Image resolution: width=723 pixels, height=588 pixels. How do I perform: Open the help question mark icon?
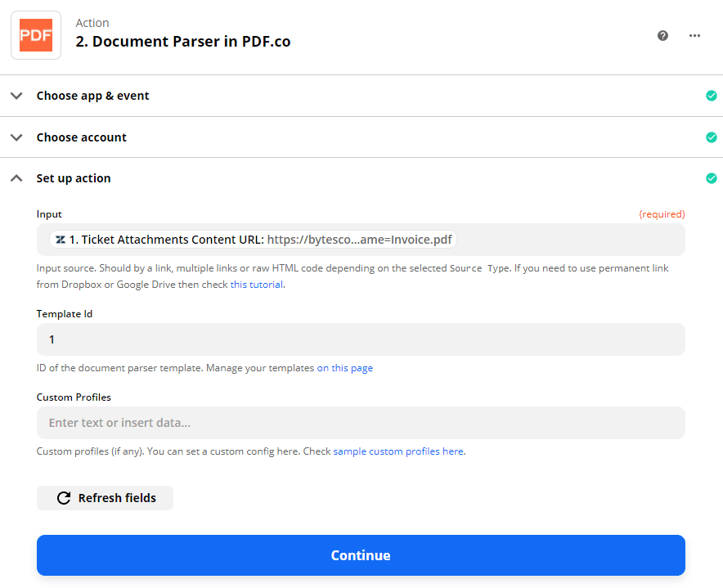click(662, 36)
